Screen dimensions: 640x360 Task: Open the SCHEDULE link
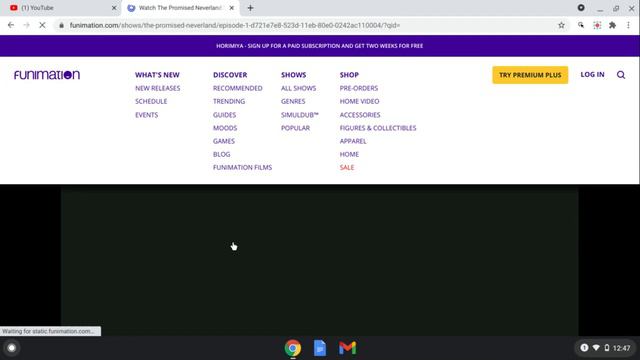pyautogui.click(x=151, y=101)
